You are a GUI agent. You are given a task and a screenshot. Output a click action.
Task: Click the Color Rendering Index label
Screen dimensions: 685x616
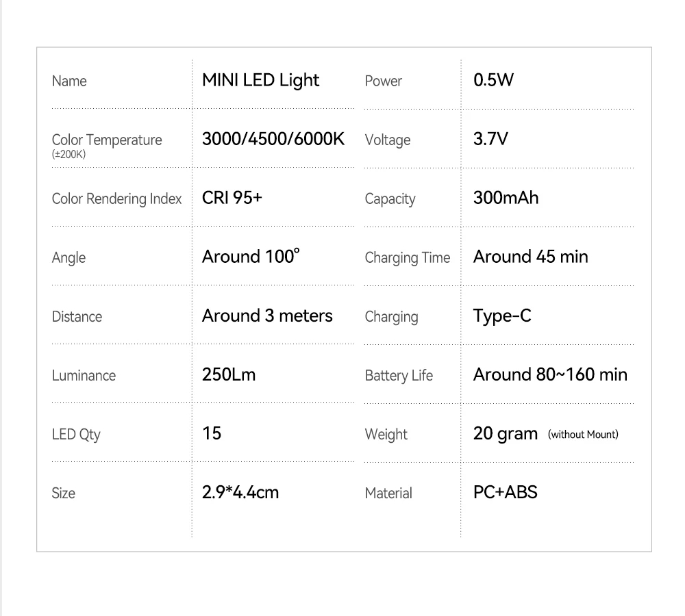tap(116, 198)
